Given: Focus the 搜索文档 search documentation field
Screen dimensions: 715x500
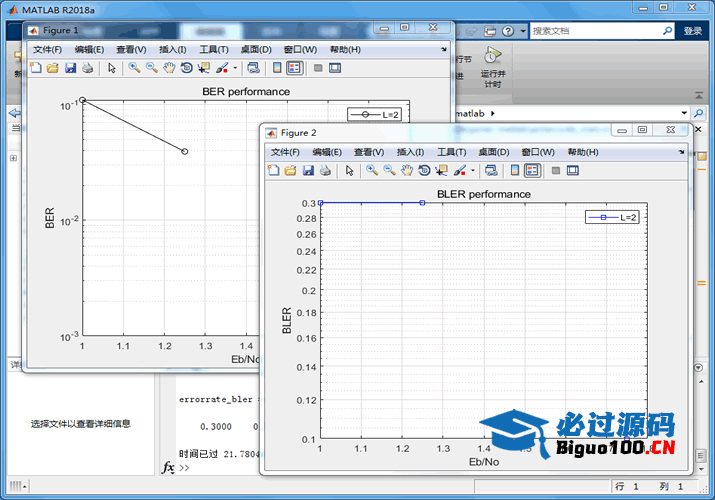Looking at the screenshot, I should pyautogui.click(x=596, y=31).
